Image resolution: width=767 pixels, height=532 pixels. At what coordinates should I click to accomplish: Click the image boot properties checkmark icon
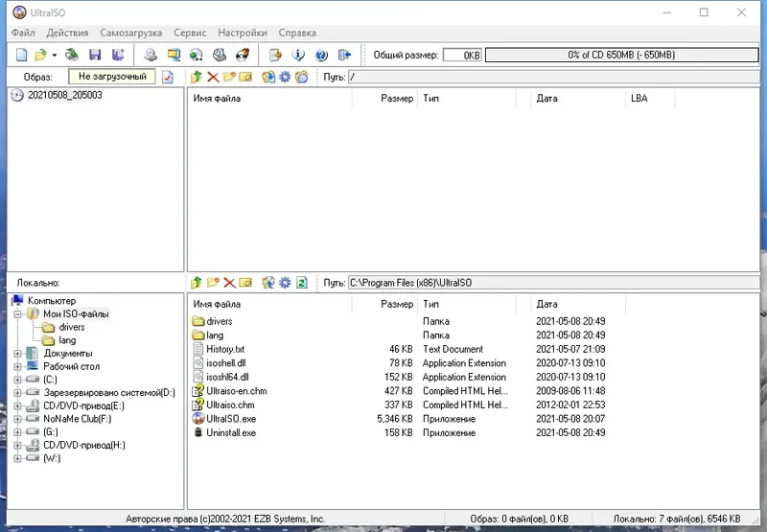[x=168, y=78]
